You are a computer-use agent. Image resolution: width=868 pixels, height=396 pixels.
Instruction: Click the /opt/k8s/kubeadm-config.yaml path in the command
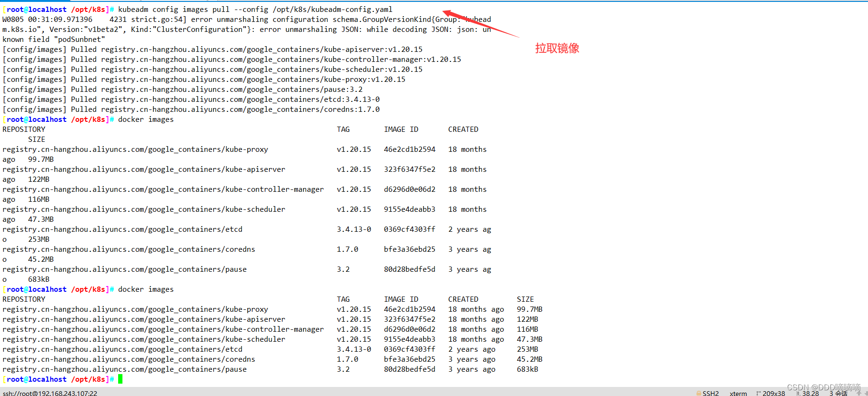click(x=333, y=9)
